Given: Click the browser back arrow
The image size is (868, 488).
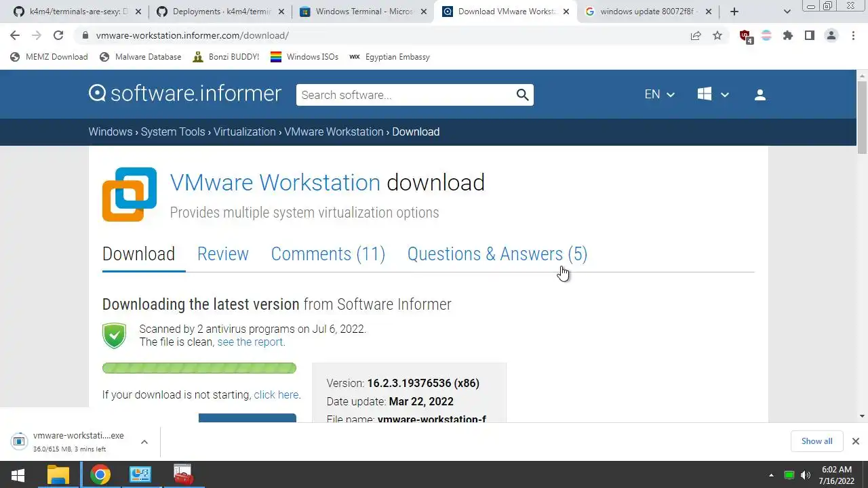Looking at the screenshot, I should pos(15,36).
